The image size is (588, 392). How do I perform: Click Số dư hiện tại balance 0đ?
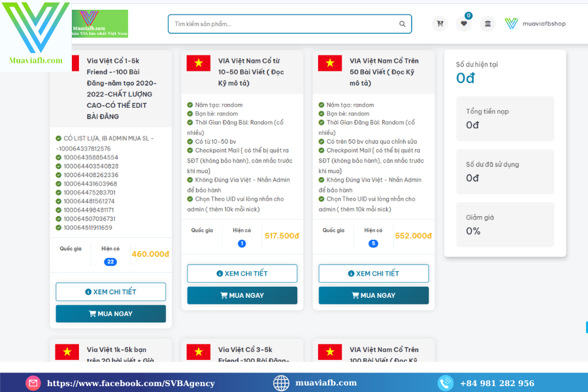click(x=465, y=78)
